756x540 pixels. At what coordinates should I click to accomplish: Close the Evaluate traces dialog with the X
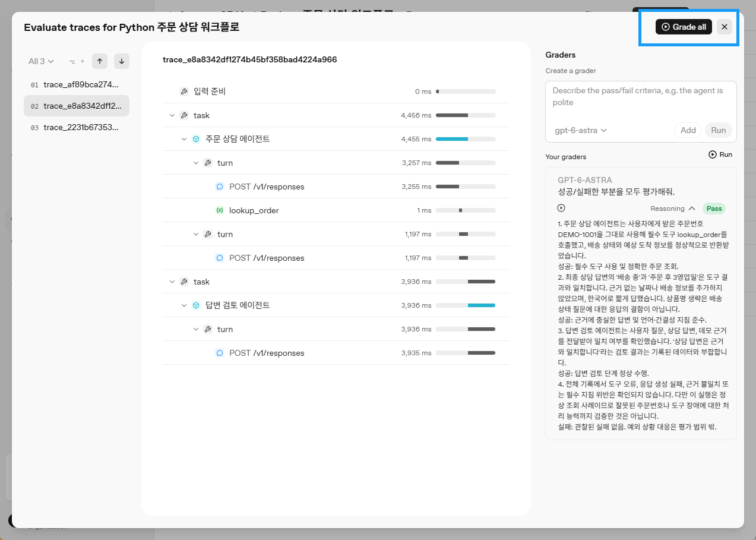[x=725, y=27]
